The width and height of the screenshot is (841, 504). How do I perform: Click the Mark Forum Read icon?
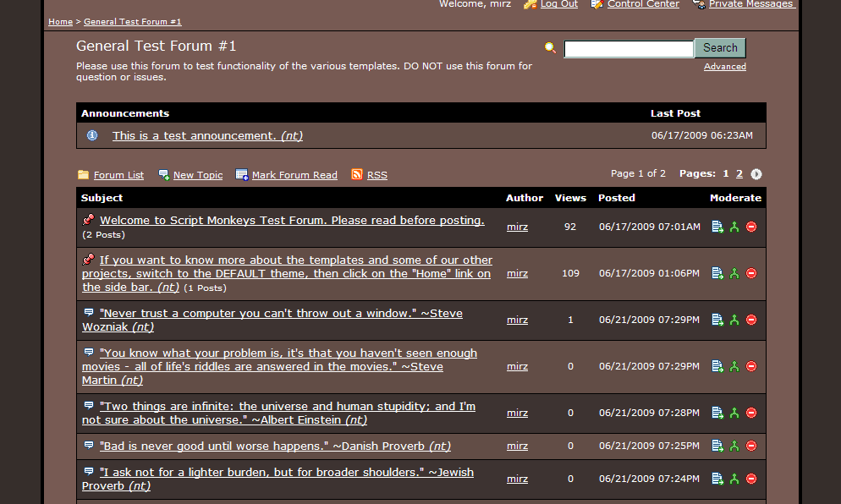pos(242,175)
